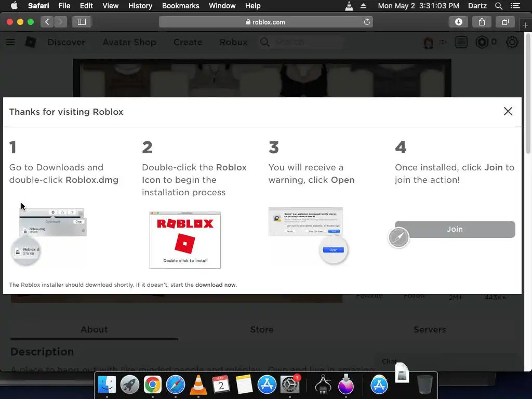Open Google Chrome from the Dock
The height and width of the screenshot is (399, 532).
(x=152, y=385)
